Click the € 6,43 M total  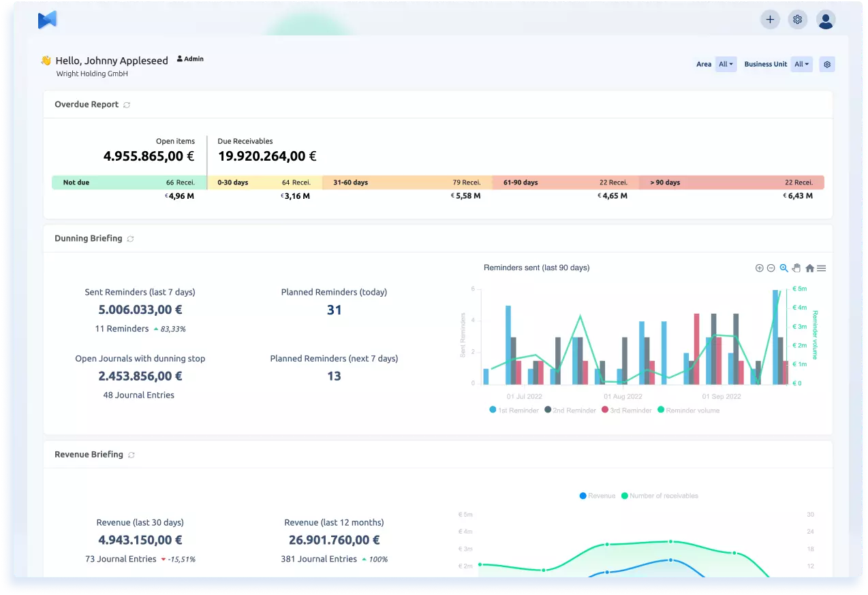coord(798,196)
